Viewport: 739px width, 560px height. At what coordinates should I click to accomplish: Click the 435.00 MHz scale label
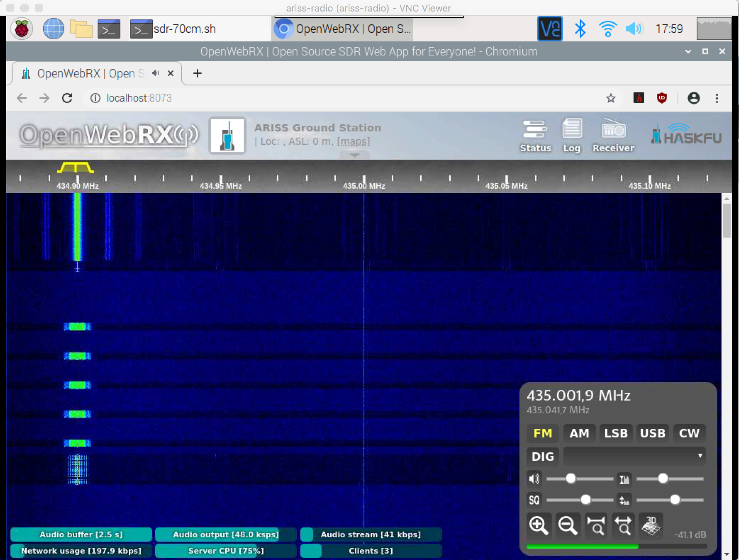(364, 186)
